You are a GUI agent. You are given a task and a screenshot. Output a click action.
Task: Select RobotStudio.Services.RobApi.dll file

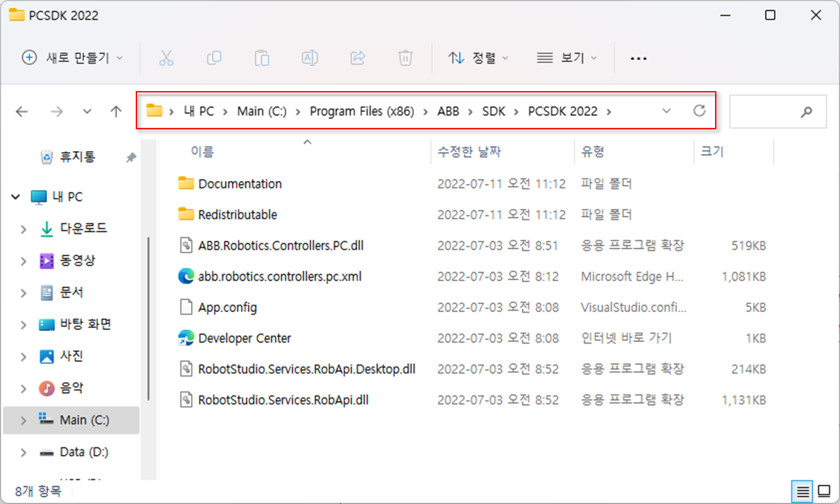click(284, 400)
